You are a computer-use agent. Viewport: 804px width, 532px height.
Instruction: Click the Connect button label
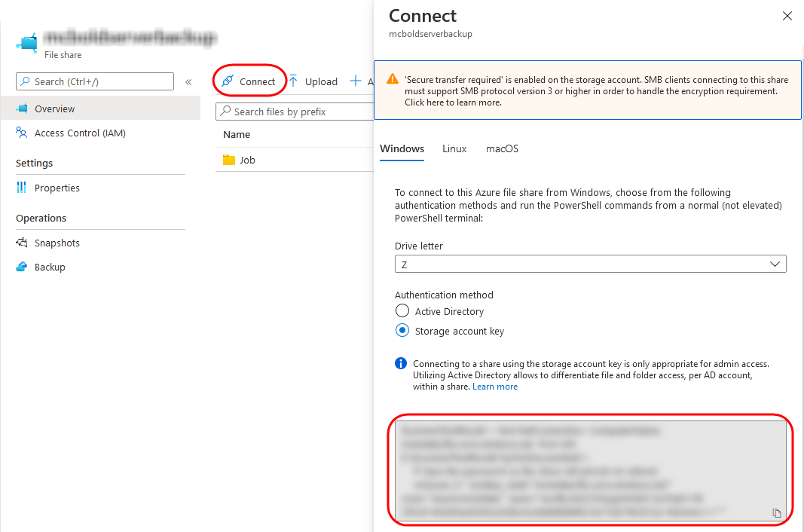[x=258, y=81]
